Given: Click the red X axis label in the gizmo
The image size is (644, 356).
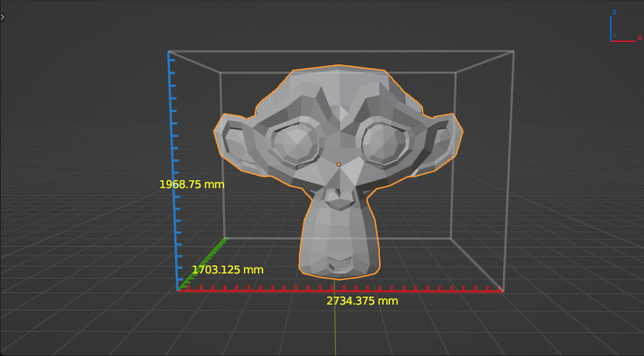Looking at the screenshot, I should 639,38.
